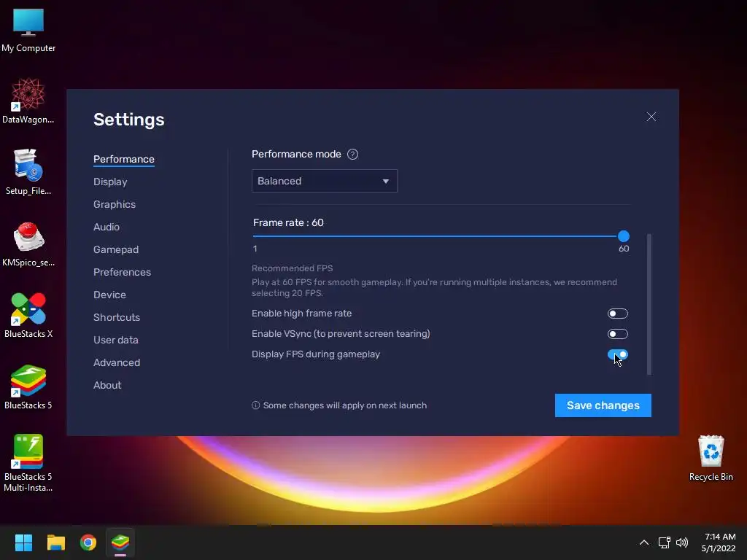This screenshot has width=747, height=560.
Task: Show hidden system tray icons
Action: coord(643,542)
